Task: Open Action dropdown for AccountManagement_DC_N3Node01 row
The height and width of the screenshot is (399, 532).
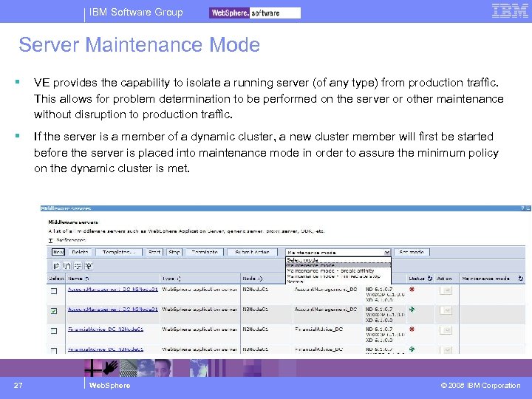Action: tap(446, 310)
